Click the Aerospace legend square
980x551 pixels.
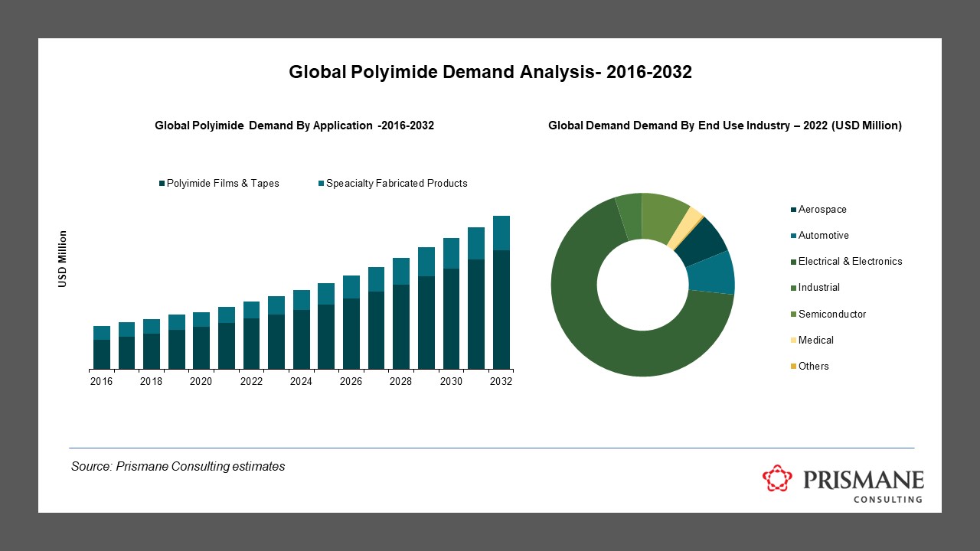pyautogui.click(x=792, y=209)
